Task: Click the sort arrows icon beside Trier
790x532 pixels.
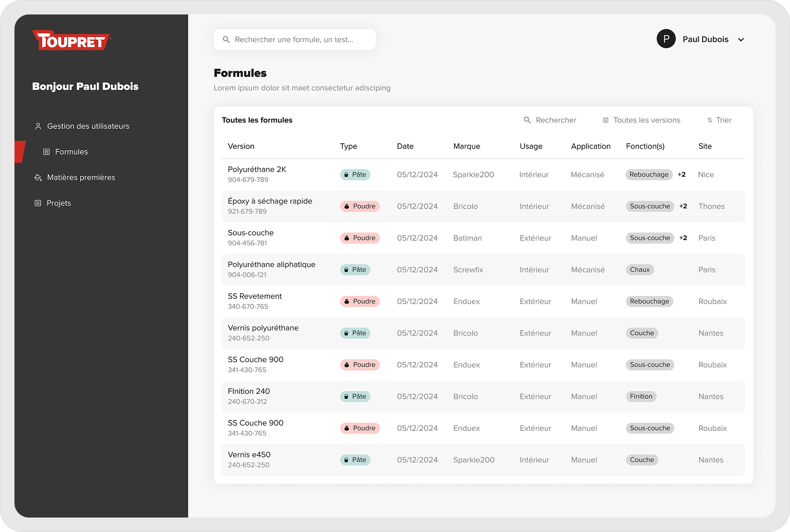Action: pyautogui.click(x=710, y=120)
